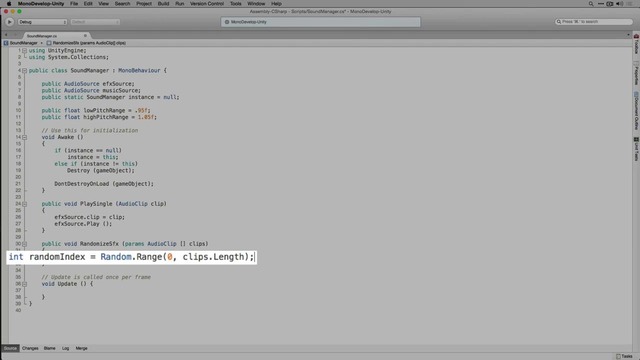Open the Edit menu

pyautogui.click(x=88, y=4)
